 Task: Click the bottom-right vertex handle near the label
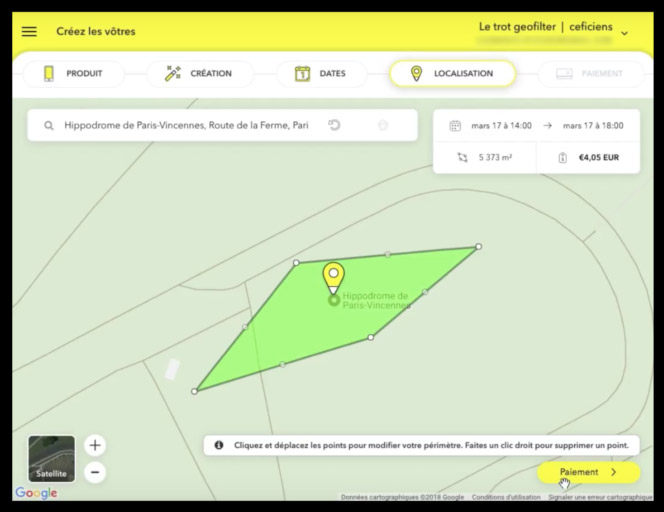(x=371, y=338)
